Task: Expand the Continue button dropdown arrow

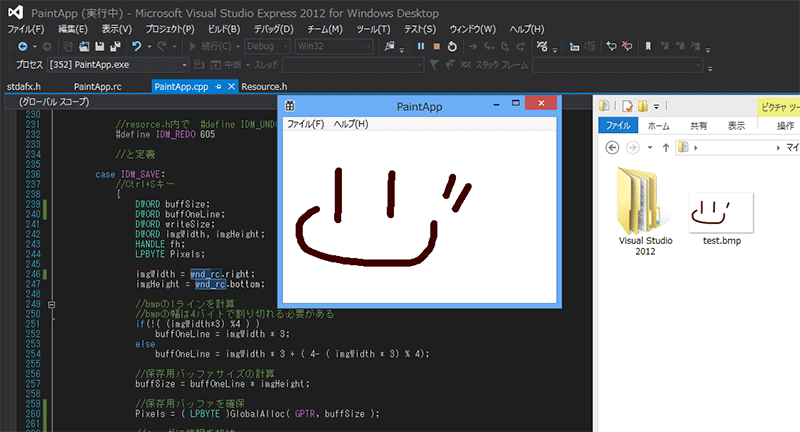Action: (x=237, y=46)
